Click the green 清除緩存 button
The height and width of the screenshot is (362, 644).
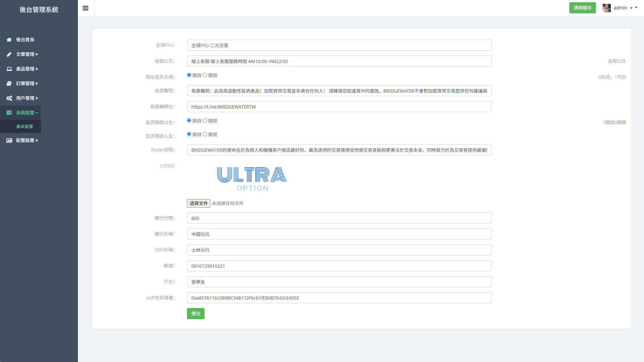582,8
